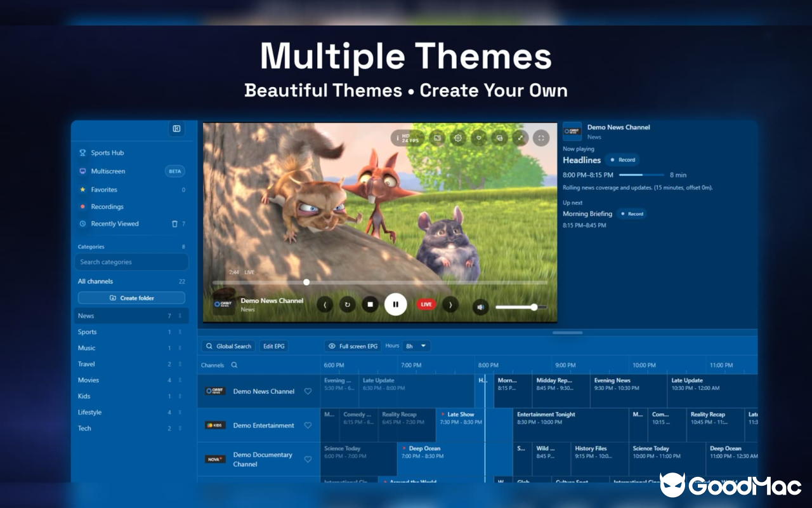This screenshot has height=508, width=812.
Task: Open Global Search
Action: tap(228, 346)
